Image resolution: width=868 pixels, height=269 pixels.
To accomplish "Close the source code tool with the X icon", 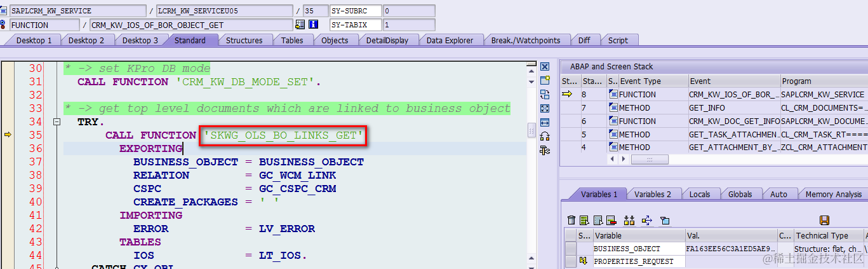I will [544, 67].
